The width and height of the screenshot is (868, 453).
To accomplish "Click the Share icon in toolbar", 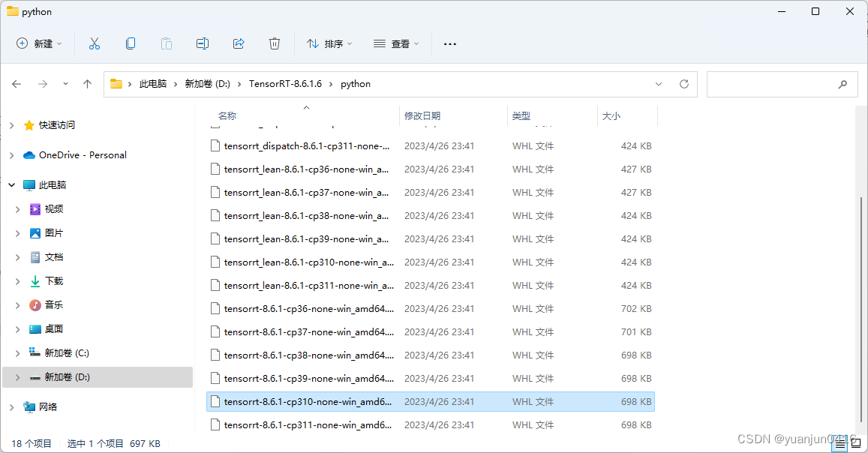I will 239,43.
